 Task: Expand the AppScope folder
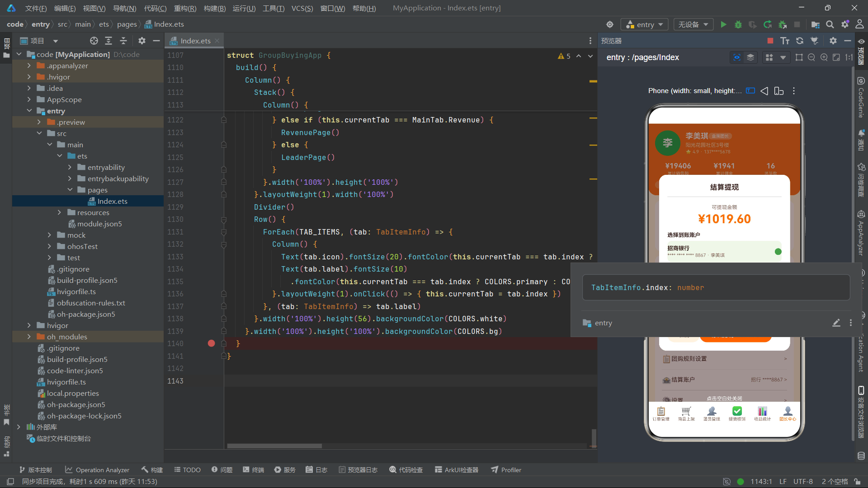[x=29, y=99]
